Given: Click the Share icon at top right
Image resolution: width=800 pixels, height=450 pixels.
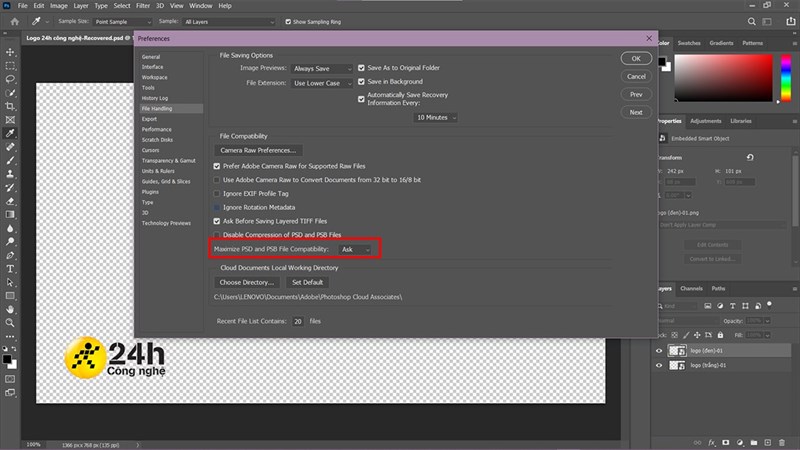Looking at the screenshot, I should (791, 21).
